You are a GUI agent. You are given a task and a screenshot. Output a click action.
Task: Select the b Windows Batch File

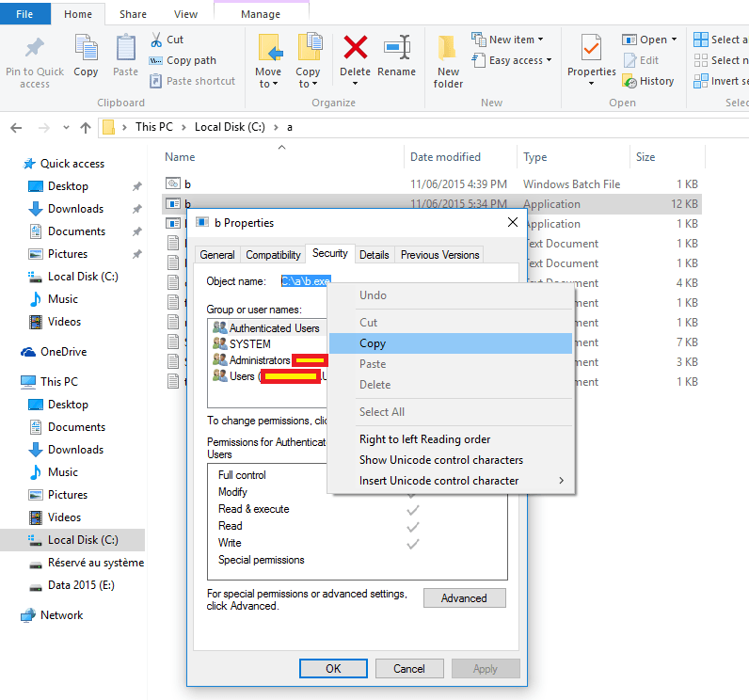[x=431, y=184]
